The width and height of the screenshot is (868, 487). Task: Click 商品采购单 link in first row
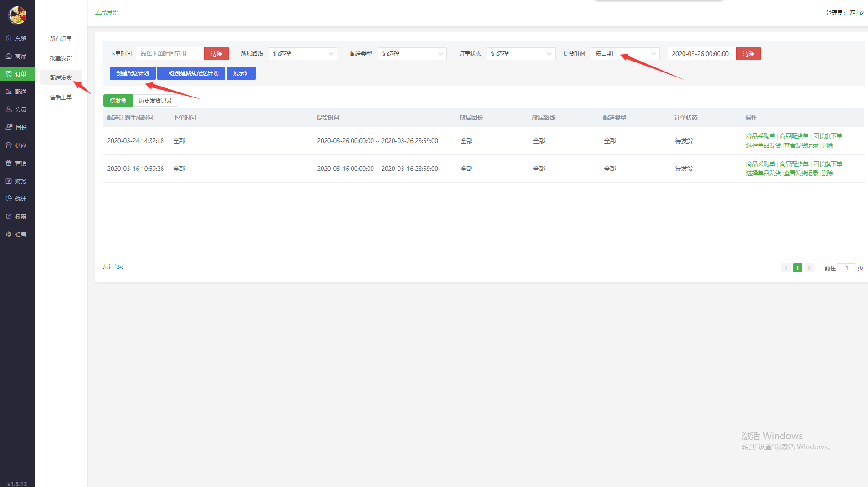click(760, 136)
